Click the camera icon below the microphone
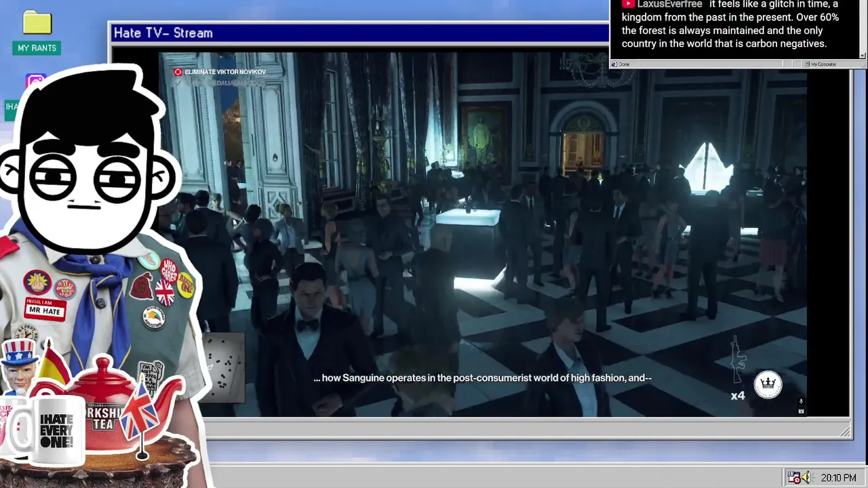The width and height of the screenshot is (868, 488). pos(801,411)
